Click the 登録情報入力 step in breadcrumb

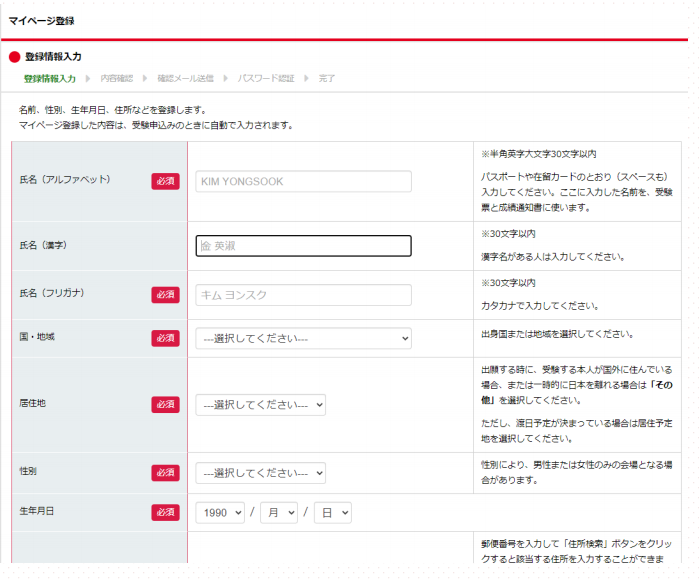pyautogui.click(x=49, y=79)
